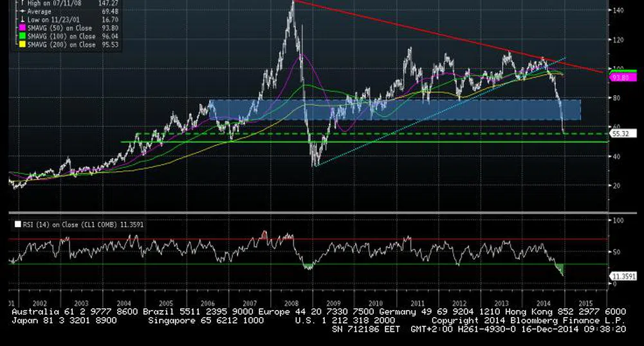The image size is (644, 346).
Task: Select the 'SMAVG (200) on Close' legend label
Action: pos(62,44)
